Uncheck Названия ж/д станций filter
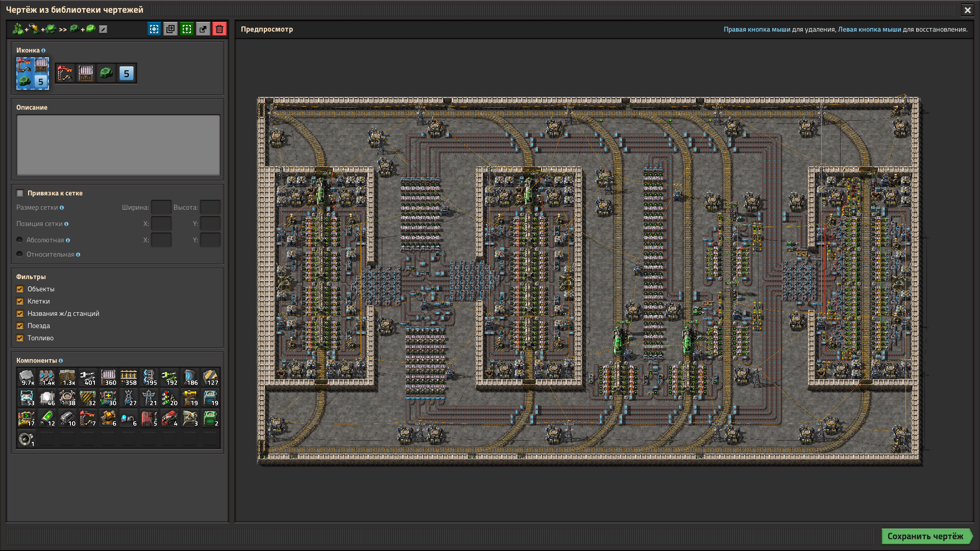The height and width of the screenshot is (551, 980). (x=20, y=314)
